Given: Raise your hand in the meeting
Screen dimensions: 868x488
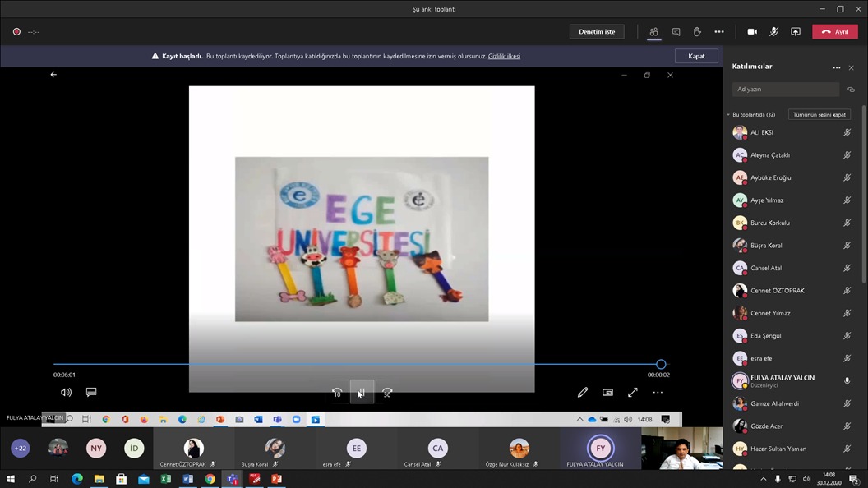Looking at the screenshot, I should [x=697, y=31].
